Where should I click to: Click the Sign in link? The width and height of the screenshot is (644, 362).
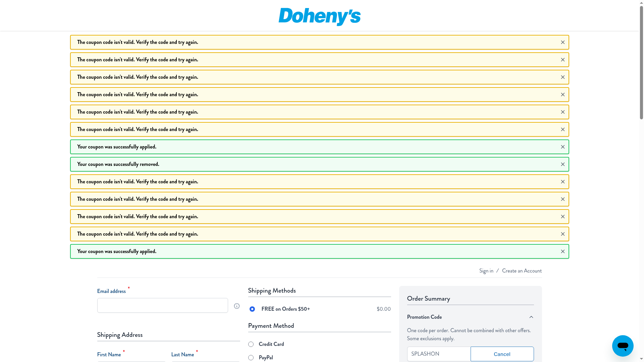click(486, 271)
